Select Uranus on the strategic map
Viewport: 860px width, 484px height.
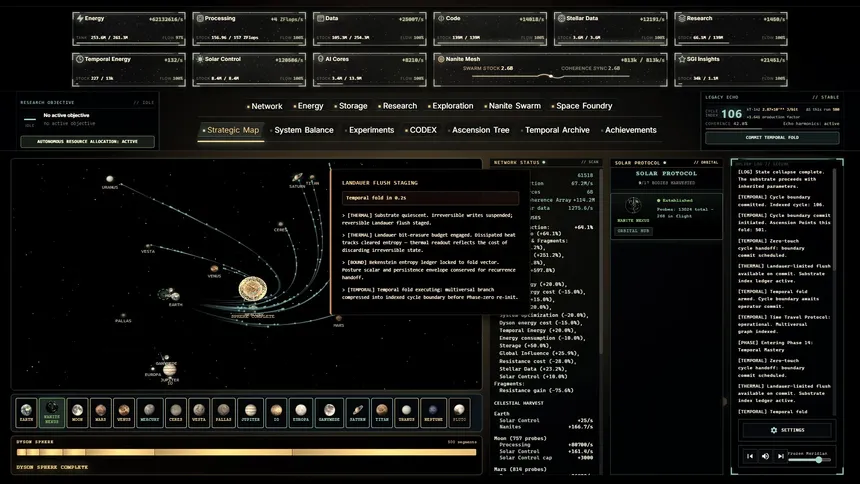tap(110, 179)
